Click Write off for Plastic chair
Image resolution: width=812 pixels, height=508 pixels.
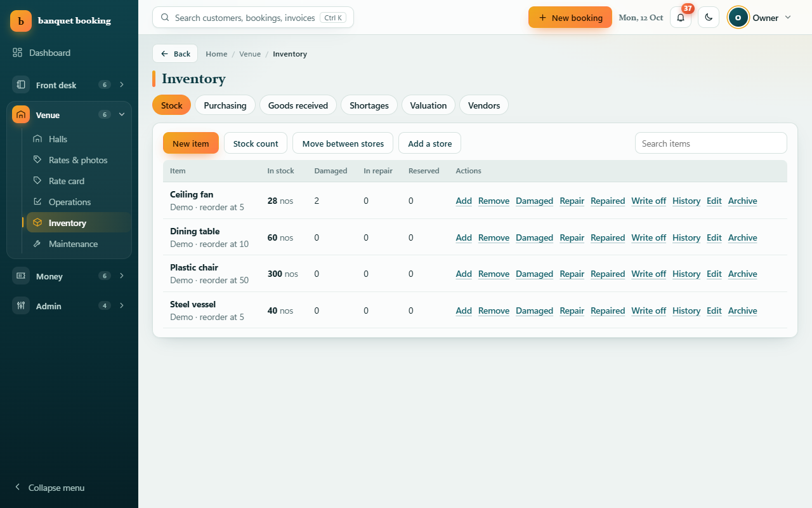tap(648, 274)
